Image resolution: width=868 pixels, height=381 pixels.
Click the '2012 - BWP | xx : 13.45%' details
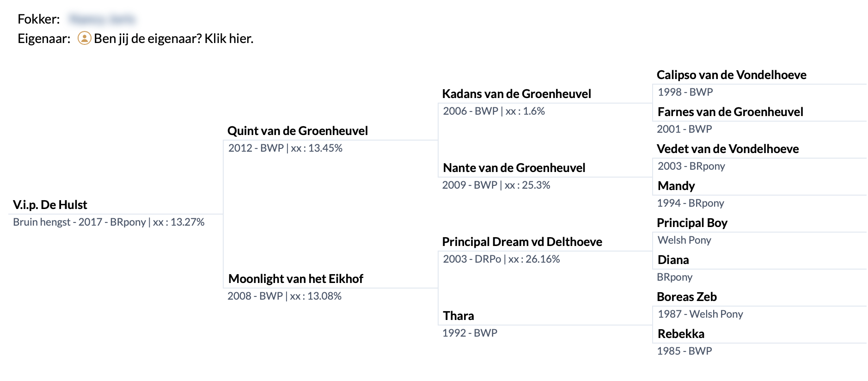point(285,148)
